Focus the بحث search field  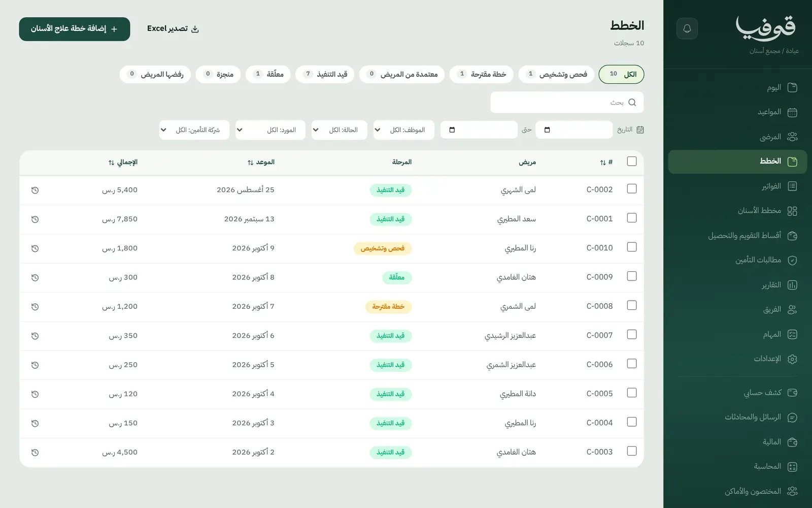coord(567,103)
